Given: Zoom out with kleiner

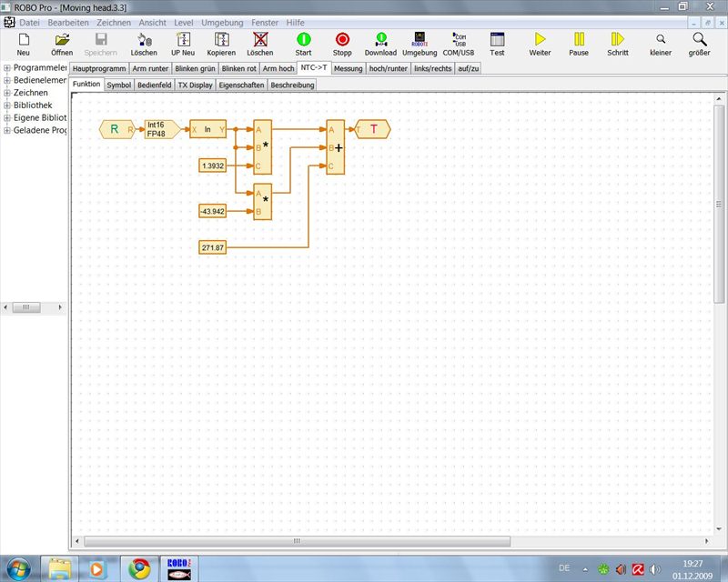Looking at the screenshot, I should 661,45.
